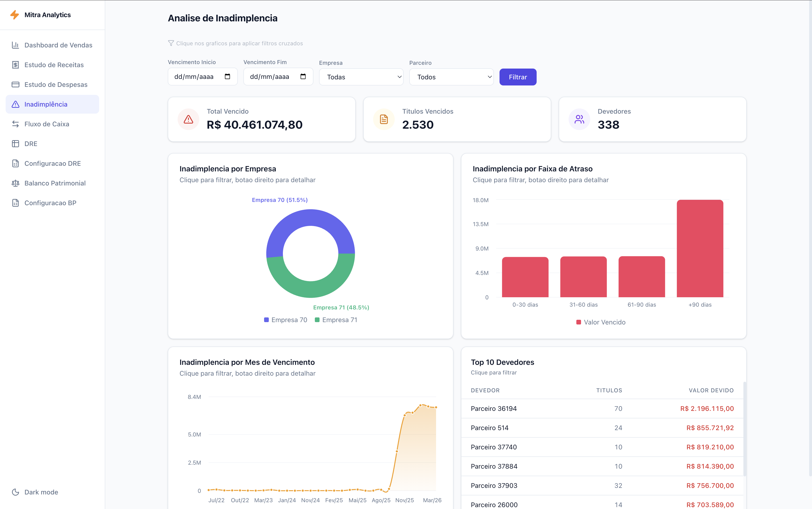Screen dimensions: 812x509
Task: Click the Balanco Patrimonial scale icon
Action: (x=16, y=183)
